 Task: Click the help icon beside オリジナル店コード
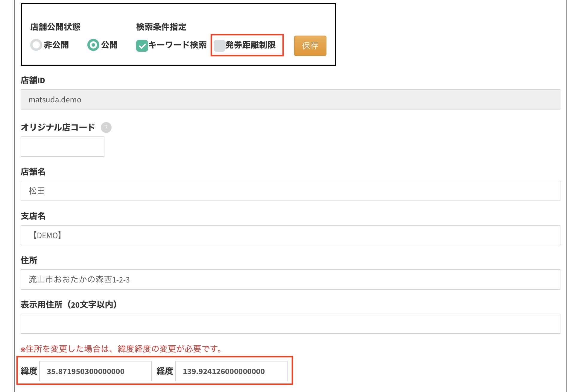(106, 127)
